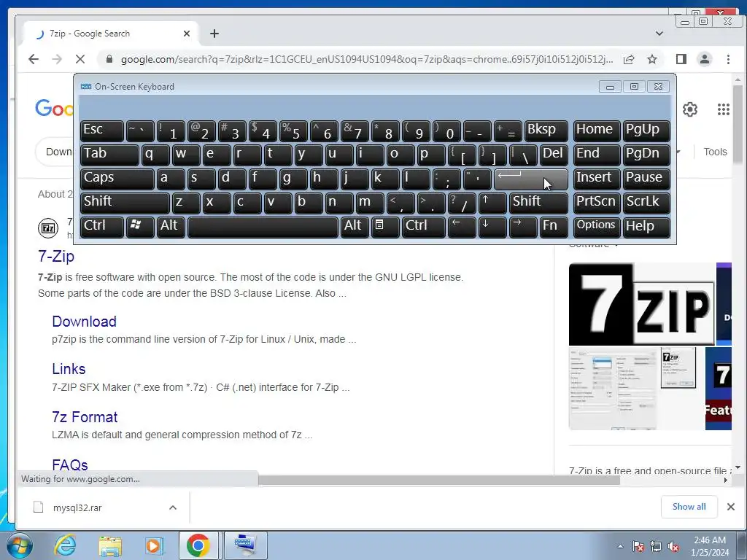Click the Help key on the keyboard
747x560 pixels.
[x=646, y=227]
